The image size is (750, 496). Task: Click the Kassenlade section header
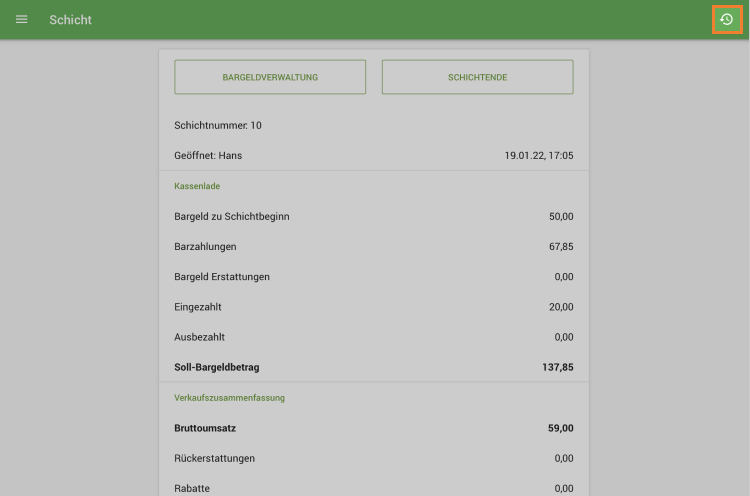point(197,186)
